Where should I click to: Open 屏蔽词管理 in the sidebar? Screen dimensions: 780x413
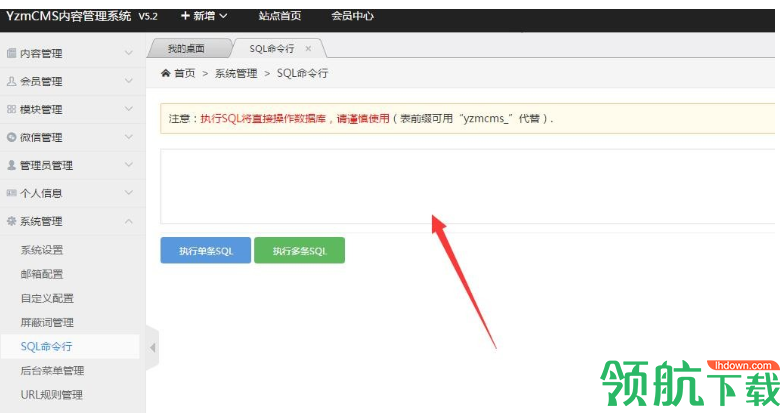pyautogui.click(x=47, y=322)
